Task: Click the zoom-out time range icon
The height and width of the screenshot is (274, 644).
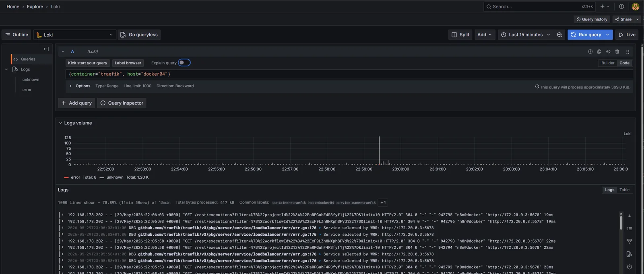Action: pyautogui.click(x=559, y=35)
